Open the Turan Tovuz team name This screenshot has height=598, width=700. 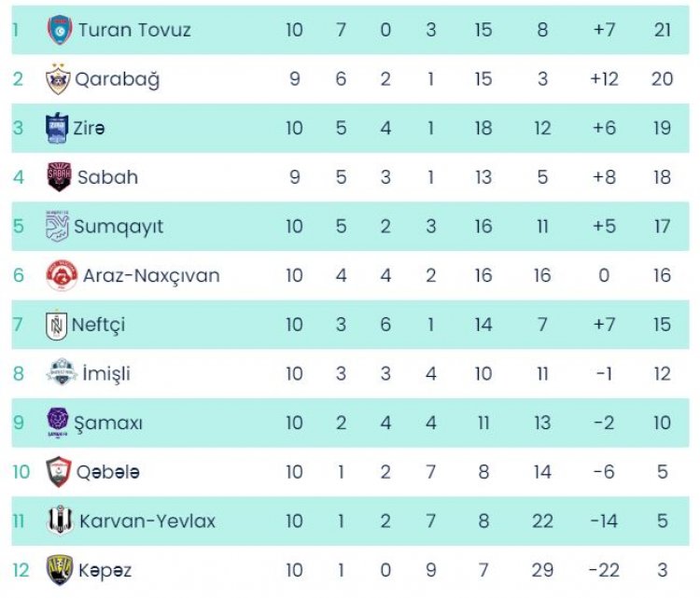[134, 30]
